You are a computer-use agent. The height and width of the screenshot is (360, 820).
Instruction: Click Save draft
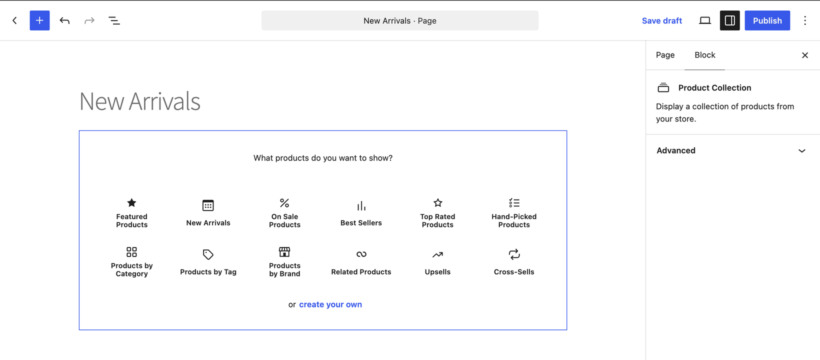662,21
